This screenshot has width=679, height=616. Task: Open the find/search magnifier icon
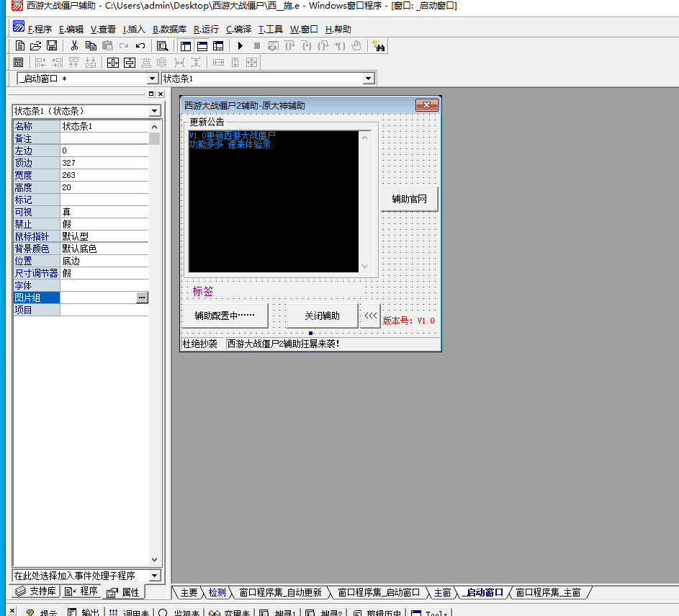[x=163, y=46]
